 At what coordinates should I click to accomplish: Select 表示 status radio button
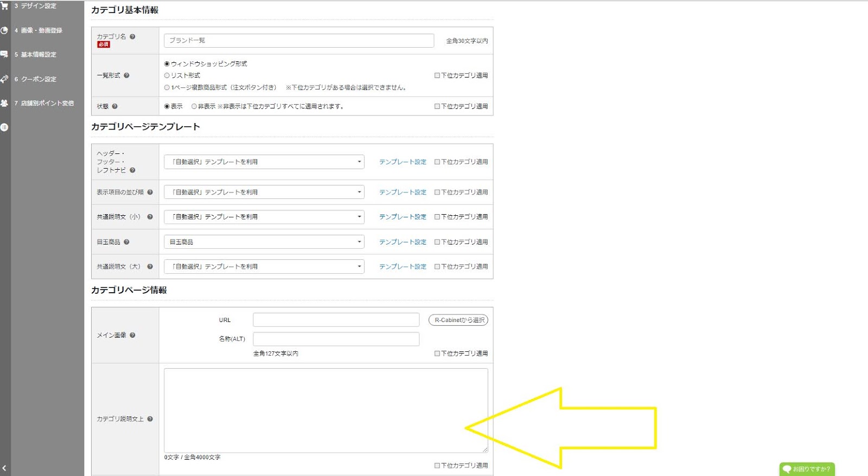click(167, 106)
